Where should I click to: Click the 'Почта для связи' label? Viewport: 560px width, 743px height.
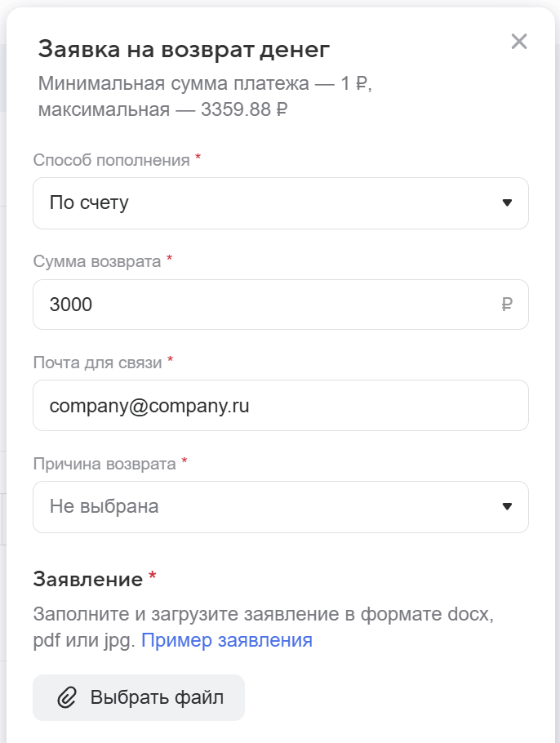pos(97,362)
